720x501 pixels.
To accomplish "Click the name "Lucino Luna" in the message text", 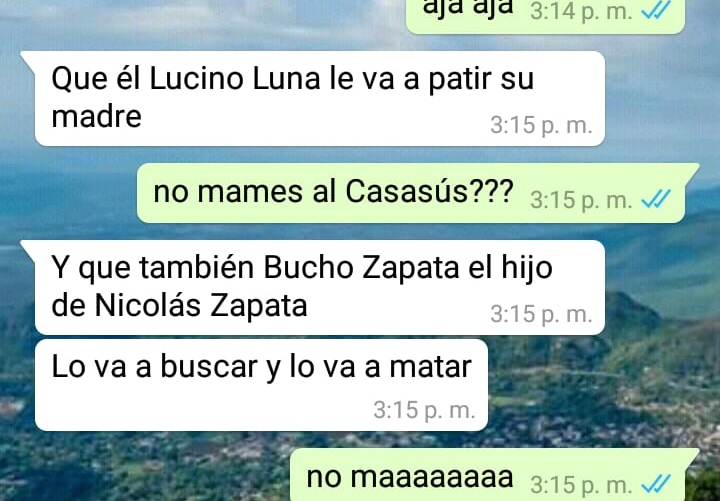I will coord(235,78).
